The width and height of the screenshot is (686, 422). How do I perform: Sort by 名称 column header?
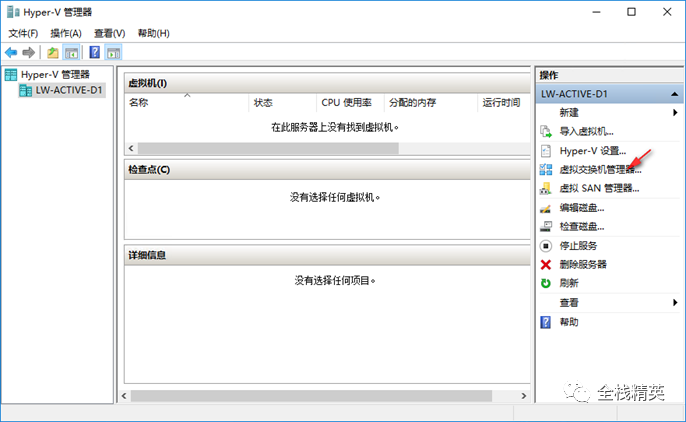pos(187,103)
